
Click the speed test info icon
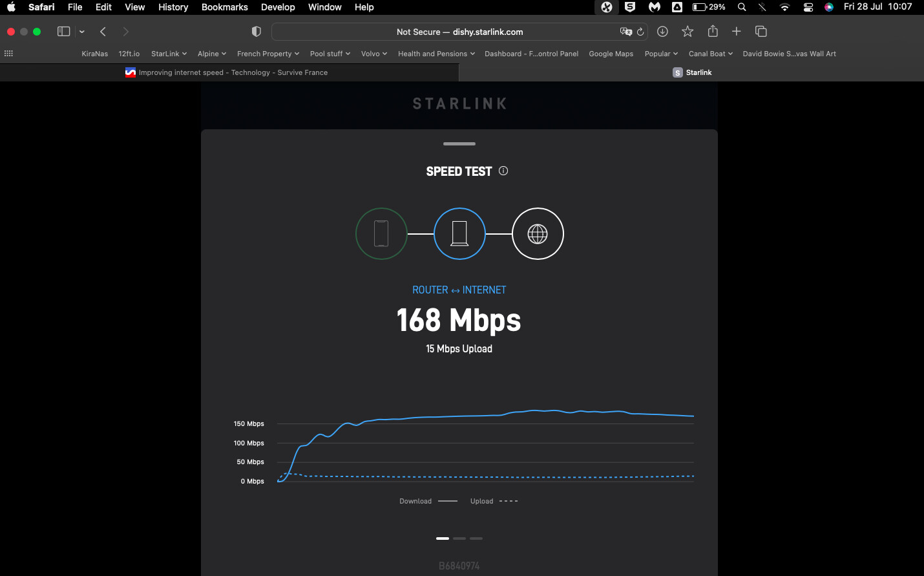[503, 171]
